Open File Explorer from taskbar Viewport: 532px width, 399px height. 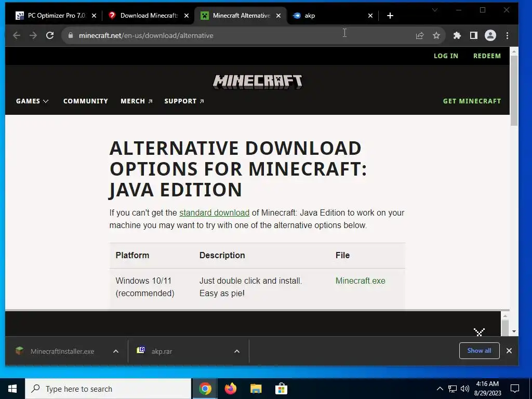point(256,389)
